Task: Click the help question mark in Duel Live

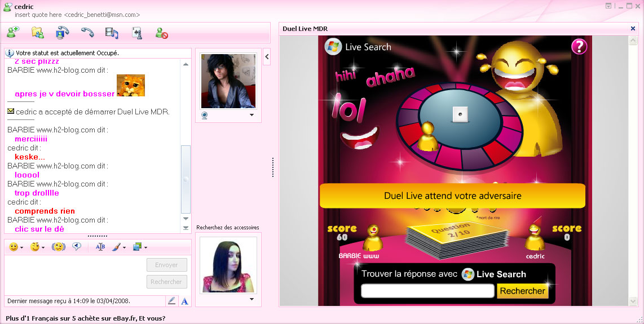Action: [x=579, y=47]
